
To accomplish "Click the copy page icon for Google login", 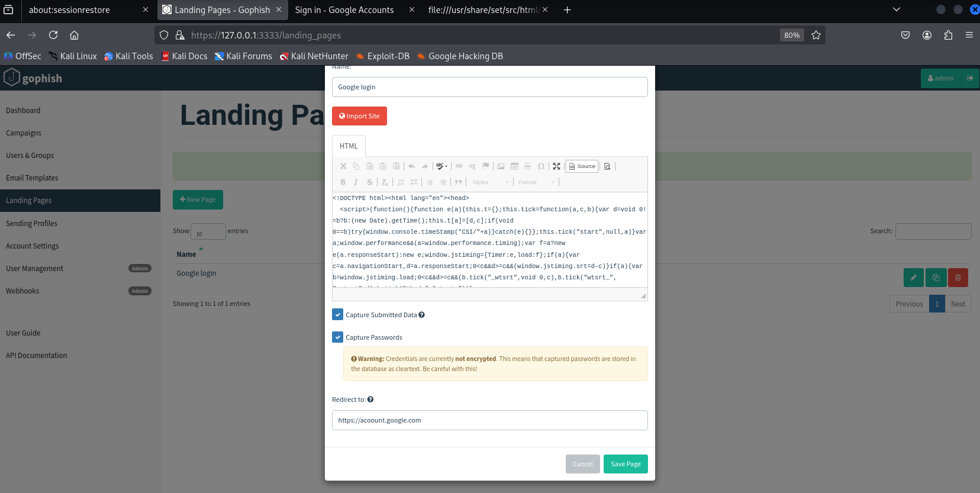I will 936,277.
